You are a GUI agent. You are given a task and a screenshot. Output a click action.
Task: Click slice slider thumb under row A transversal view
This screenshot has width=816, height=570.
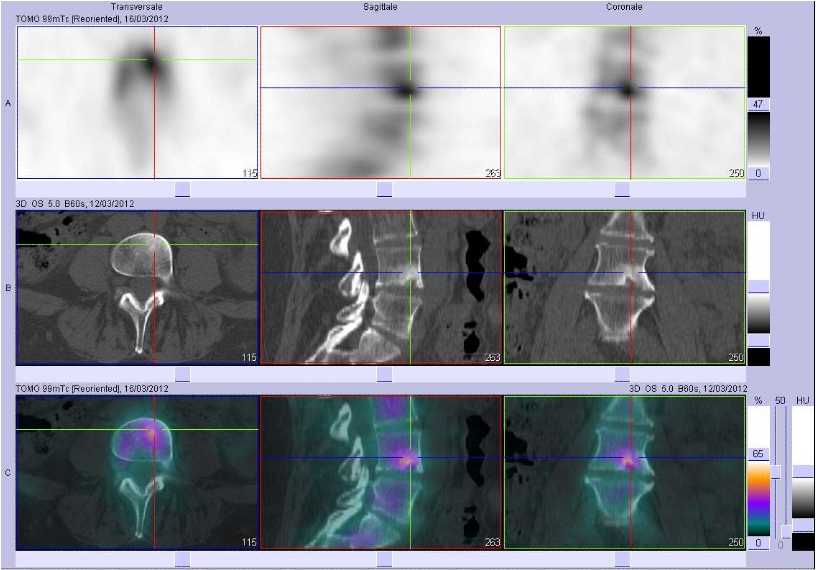(182, 189)
